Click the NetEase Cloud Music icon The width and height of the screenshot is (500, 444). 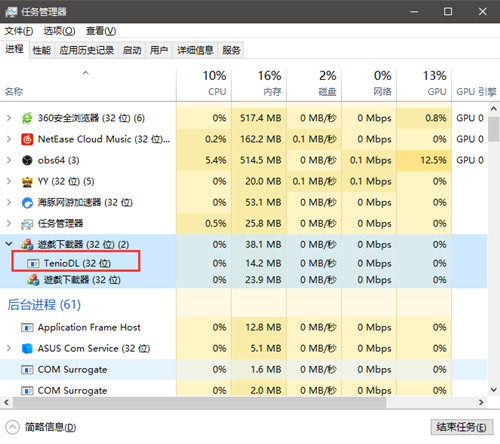click(27, 139)
